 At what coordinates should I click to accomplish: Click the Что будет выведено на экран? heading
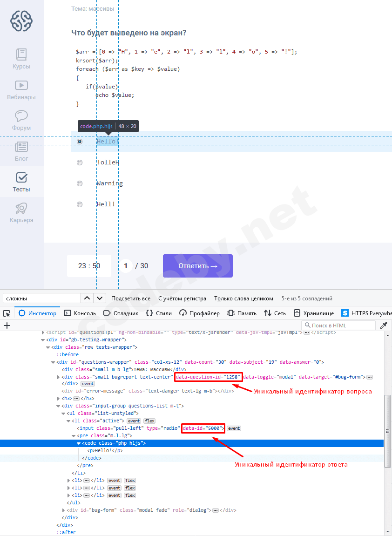click(x=129, y=33)
